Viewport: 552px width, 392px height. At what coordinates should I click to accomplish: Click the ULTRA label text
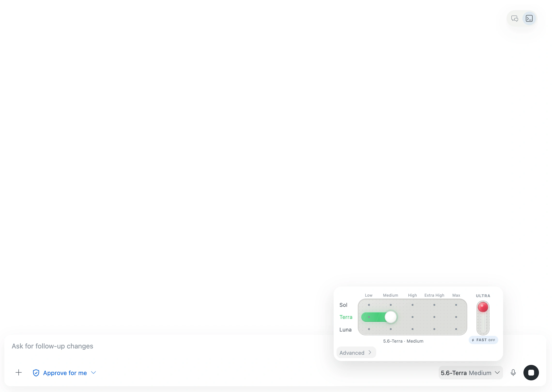point(483,296)
